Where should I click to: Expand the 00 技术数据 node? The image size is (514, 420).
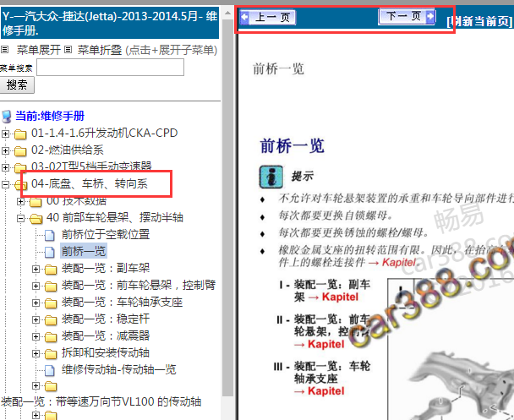coord(20,201)
